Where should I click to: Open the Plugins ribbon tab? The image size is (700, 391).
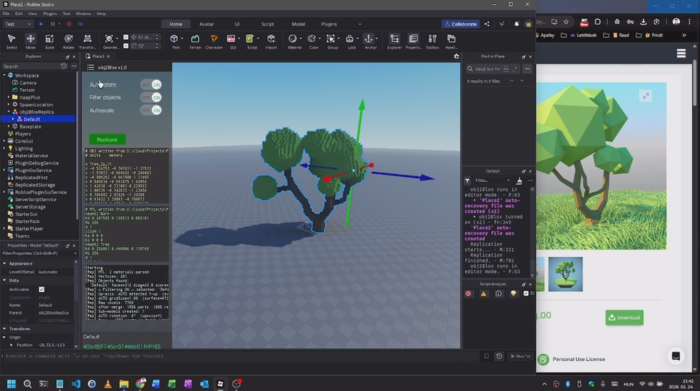pos(329,24)
